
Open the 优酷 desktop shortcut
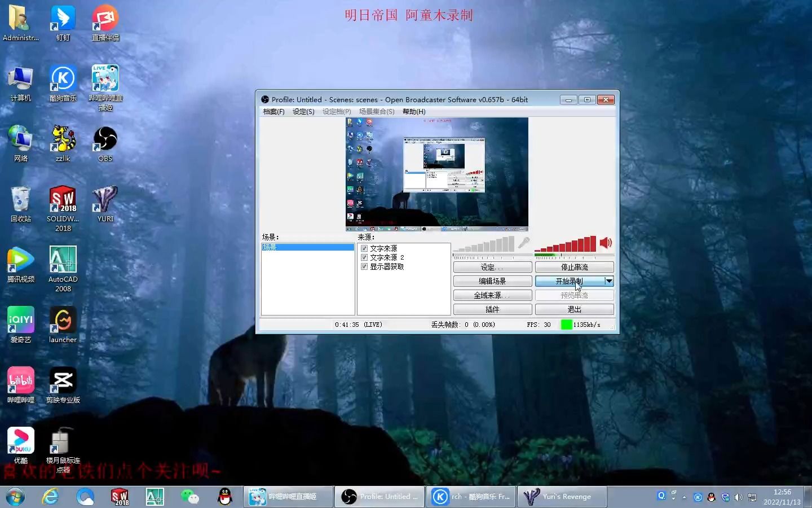[21, 446]
